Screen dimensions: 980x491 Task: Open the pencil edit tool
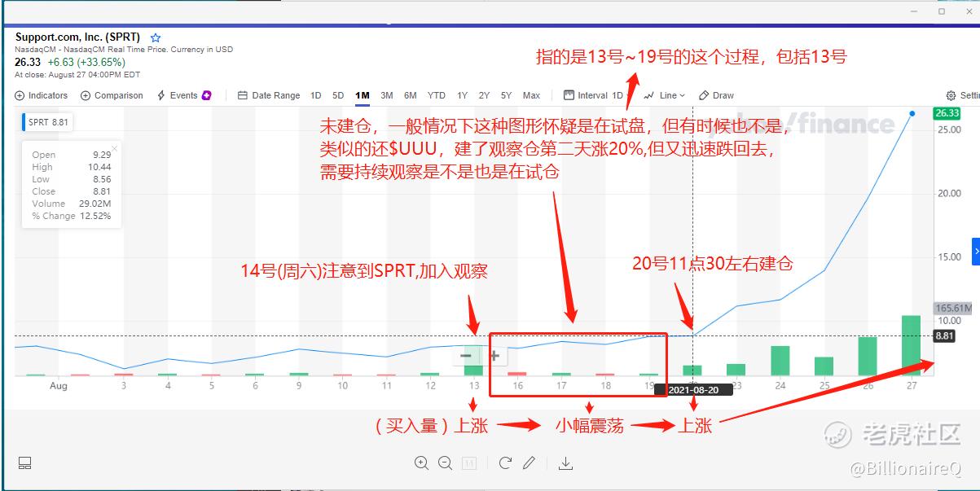click(x=529, y=463)
